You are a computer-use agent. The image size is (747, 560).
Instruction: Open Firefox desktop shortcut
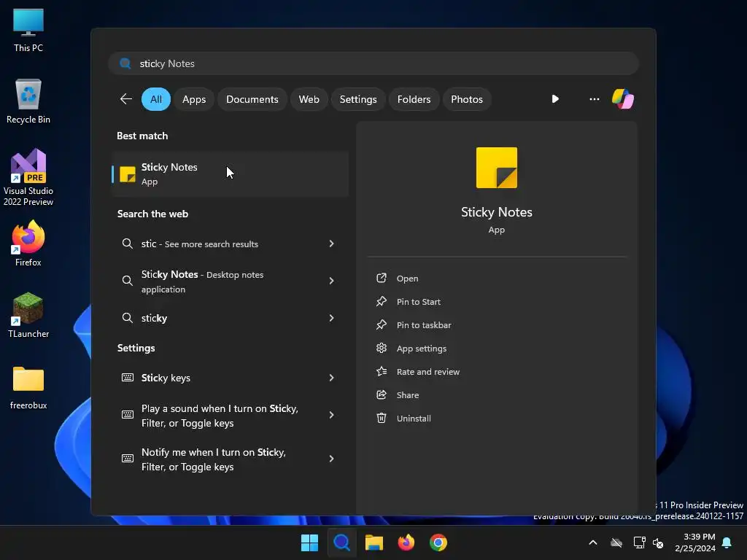click(28, 244)
